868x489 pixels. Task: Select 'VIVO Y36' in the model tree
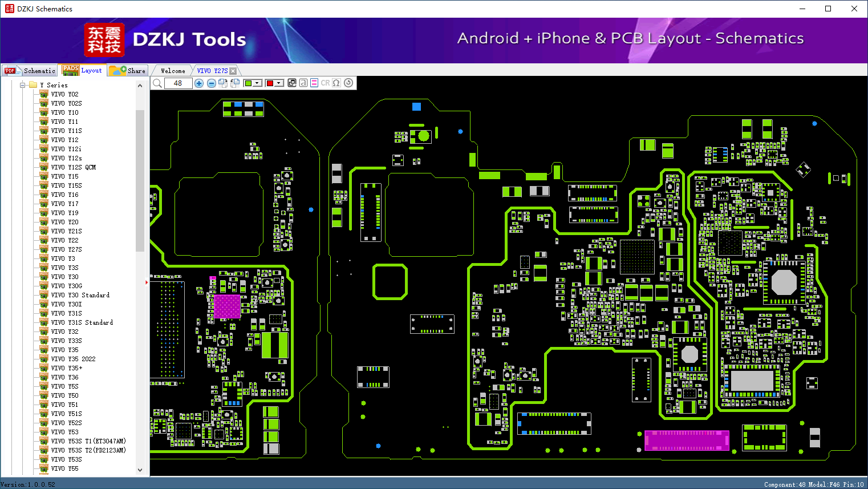(65, 377)
